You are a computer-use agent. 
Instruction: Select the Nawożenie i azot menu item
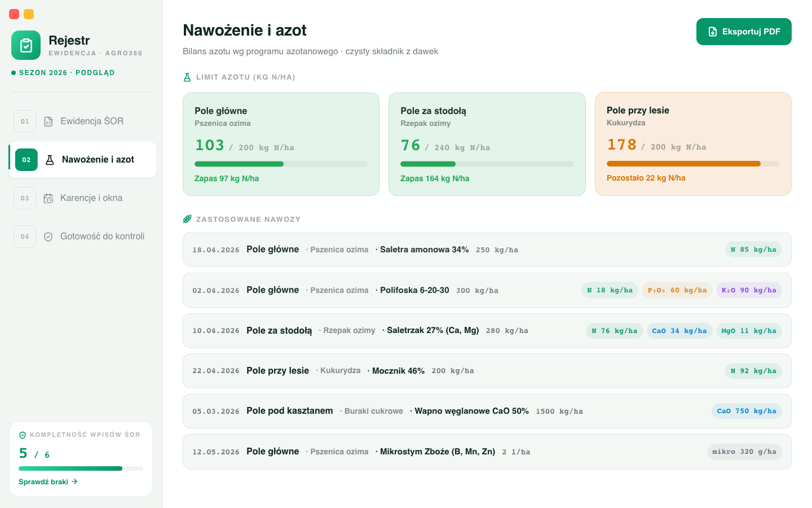pyautogui.click(x=82, y=160)
